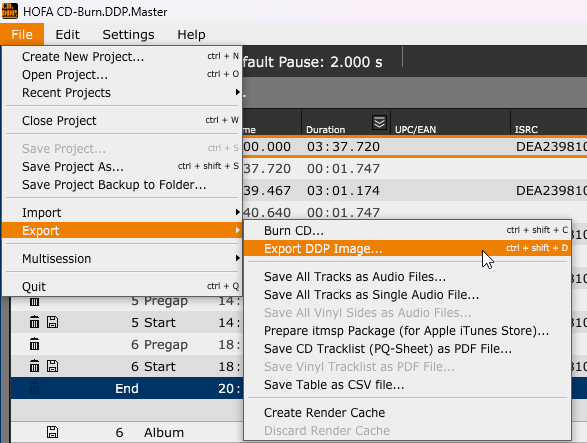Click the trash icon in 6 Start row
Screen dimensions: 587x443
tap(34, 366)
